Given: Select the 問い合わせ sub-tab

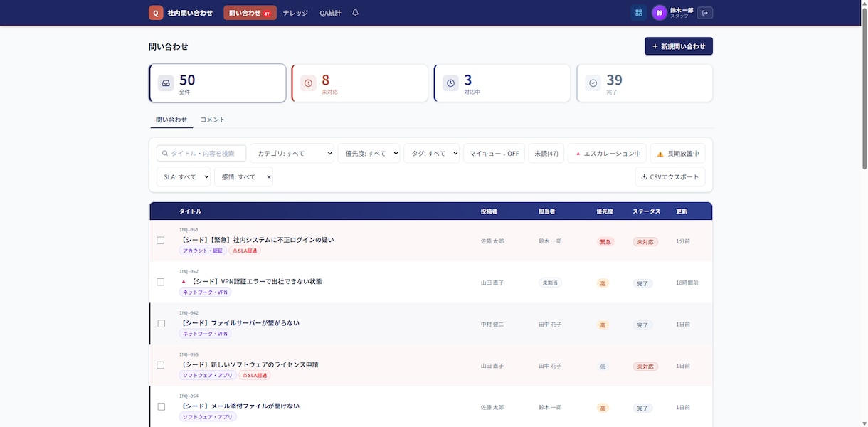Looking at the screenshot, I should pos(171,120).
